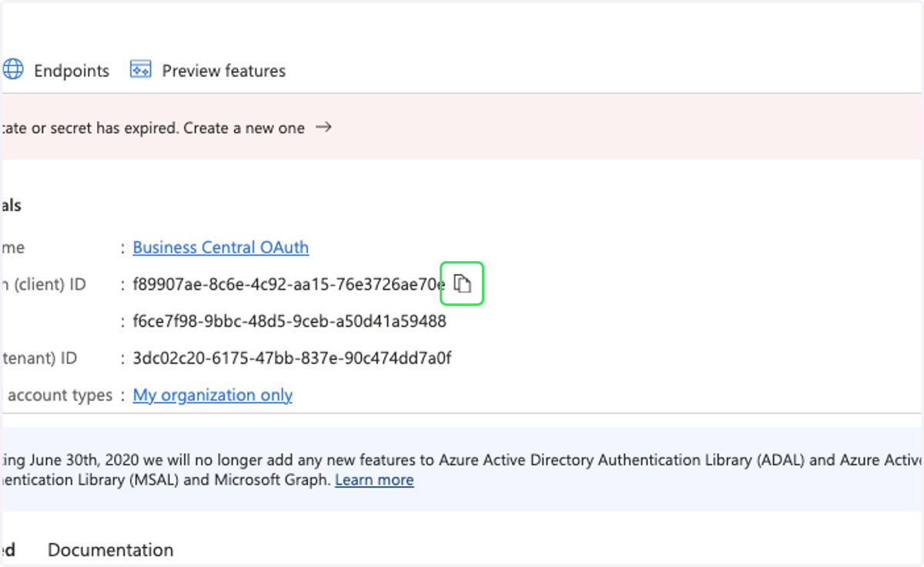
Task: Select object ID value f6ce7f98-9bbc-48d5-9ceb-a50d41a59488
Action: tap(290, 321)
